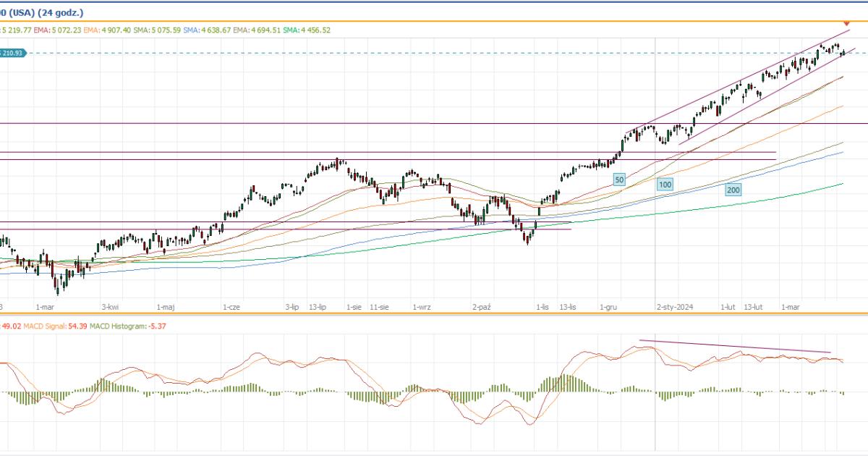Click the EMA 4 694.51 legend entry
The width and height of the screenshot is (868, 456).
tap(257, 30)
